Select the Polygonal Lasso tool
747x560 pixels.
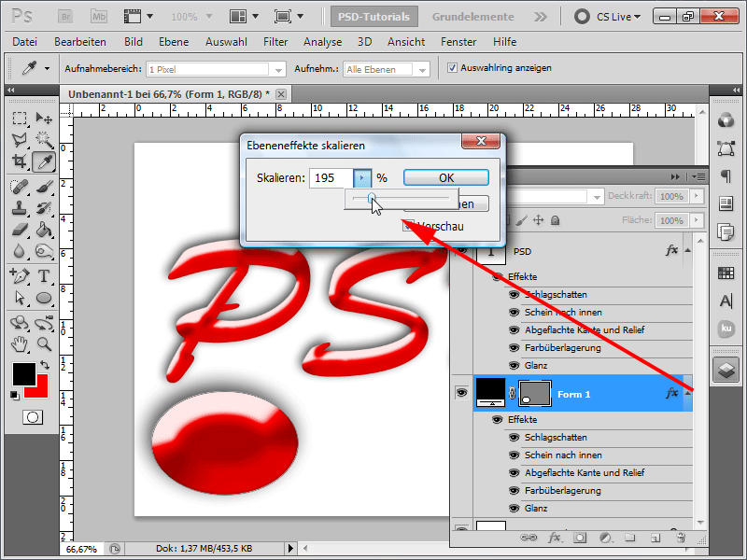(19, 139)
